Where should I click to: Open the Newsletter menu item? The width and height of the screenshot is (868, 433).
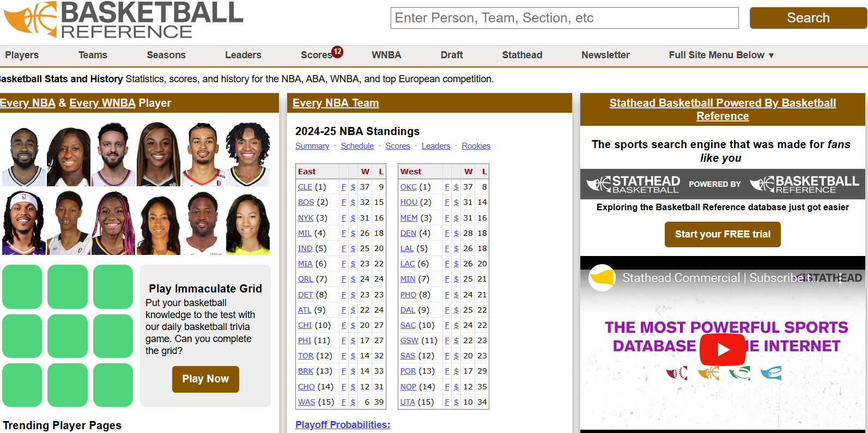(605, 55)
